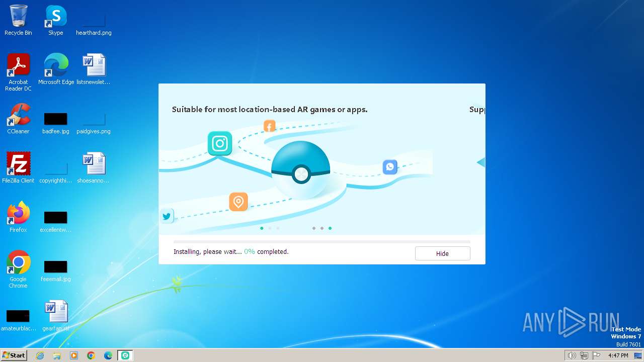Click the blue ball graphic in banner
This screenshot has height=362, width=644.
coord(301,170)
